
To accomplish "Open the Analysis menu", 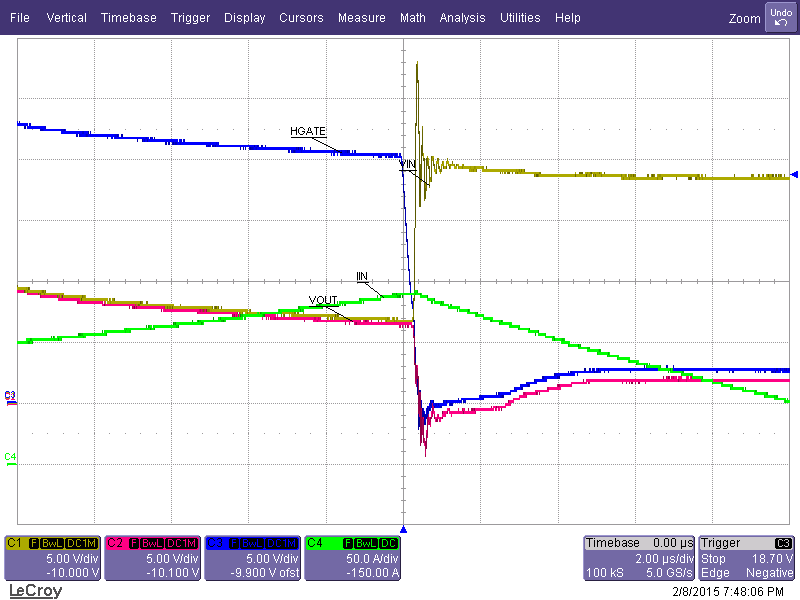I will tap(462, 18).
